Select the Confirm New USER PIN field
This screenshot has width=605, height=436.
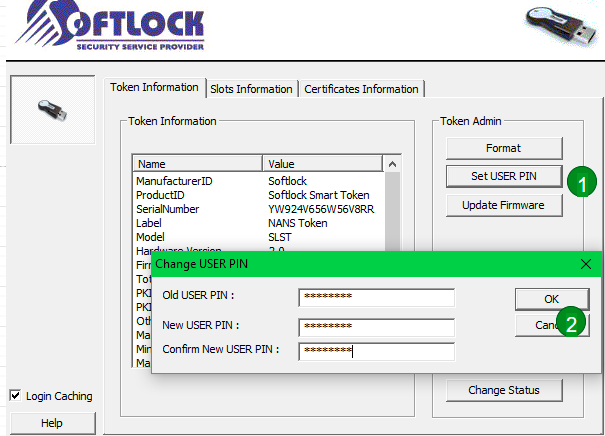(376, 350)
